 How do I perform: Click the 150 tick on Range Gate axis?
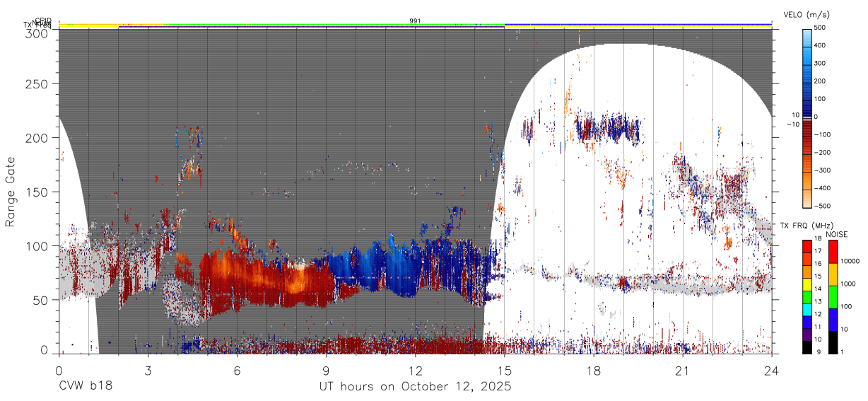[x=37, y=192]
